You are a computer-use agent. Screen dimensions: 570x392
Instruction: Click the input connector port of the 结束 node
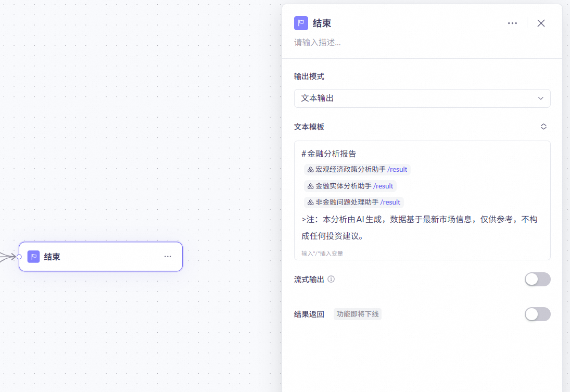[x=19, y=257]
